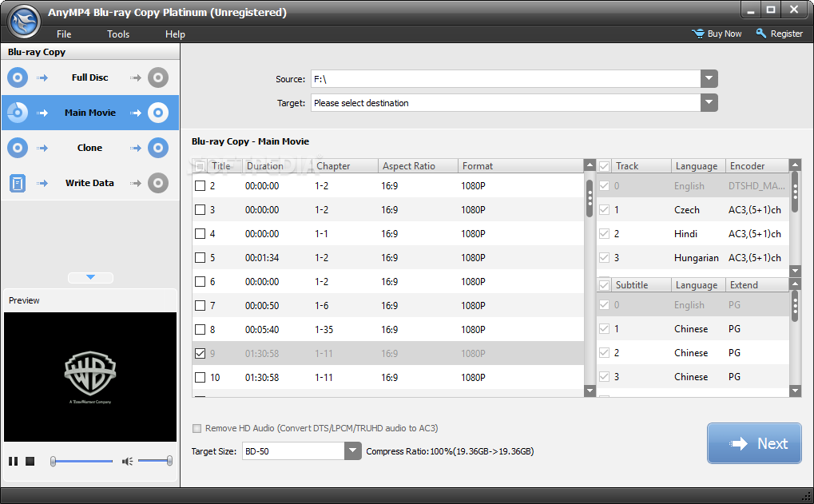
Task: Select Full Disc copy mode
Action: pyautogui.click(x=89, y=77)
